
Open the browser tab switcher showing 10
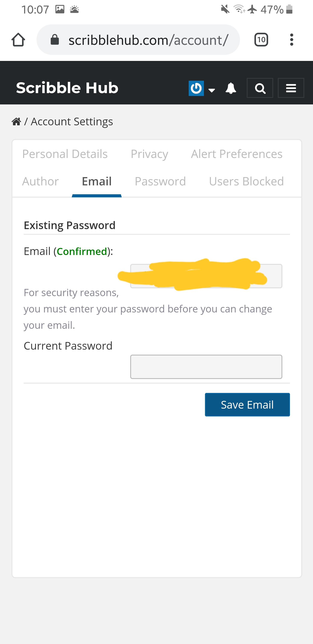click(x=261, y=40)
